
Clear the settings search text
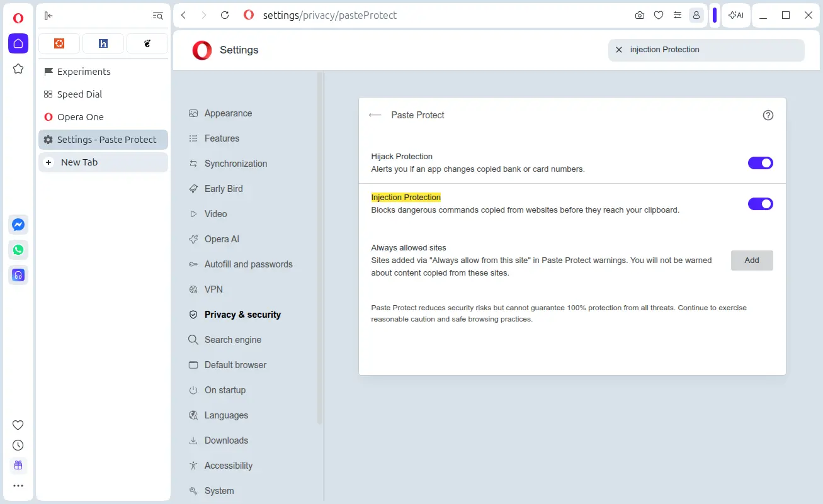pos(619,50)
